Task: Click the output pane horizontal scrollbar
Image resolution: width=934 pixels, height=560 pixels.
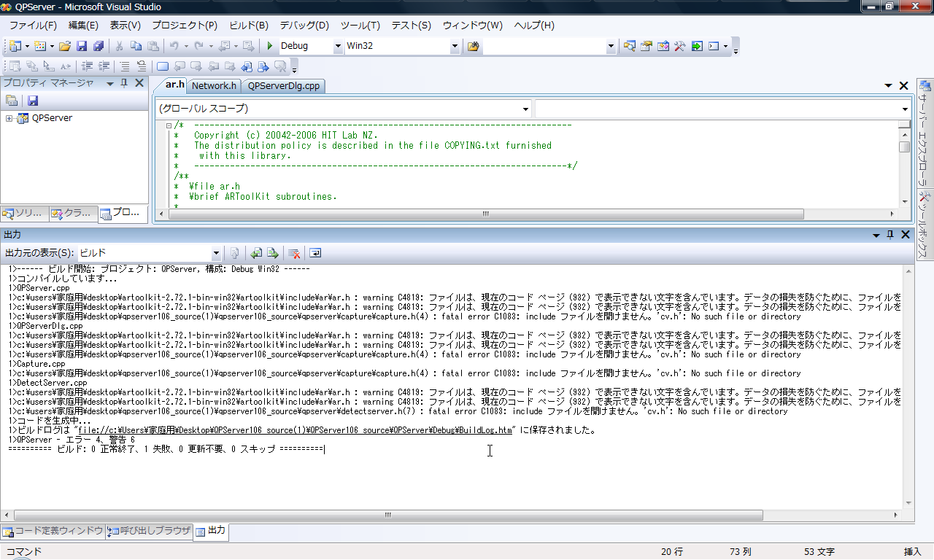Action: click(x=388, y=515)
